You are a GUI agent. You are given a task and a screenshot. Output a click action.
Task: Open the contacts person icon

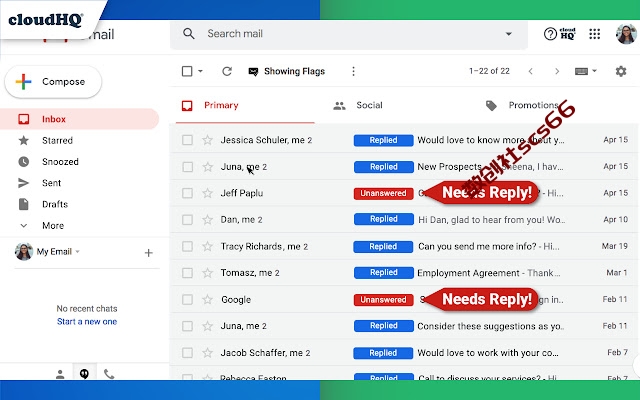coord(60,374)
